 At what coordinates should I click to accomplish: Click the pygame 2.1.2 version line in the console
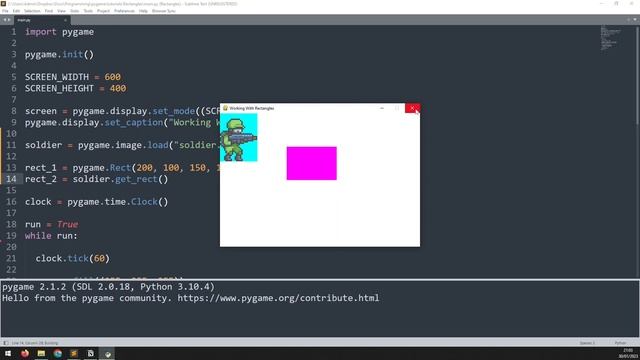108,287
